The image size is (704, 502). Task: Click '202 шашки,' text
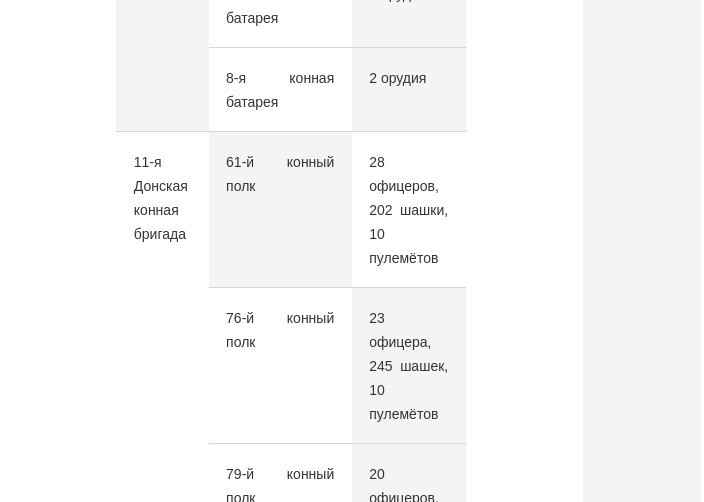point(408,210)
